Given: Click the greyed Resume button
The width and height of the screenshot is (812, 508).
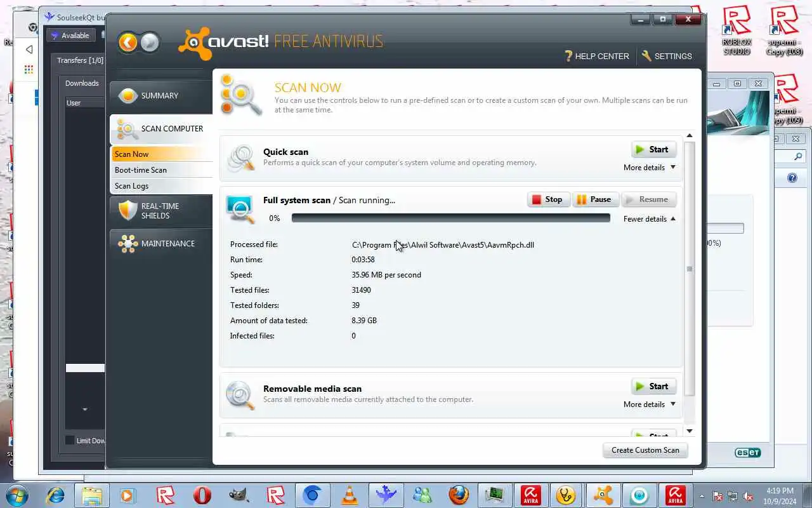Looking at the screenshot, I should (648, 199).
